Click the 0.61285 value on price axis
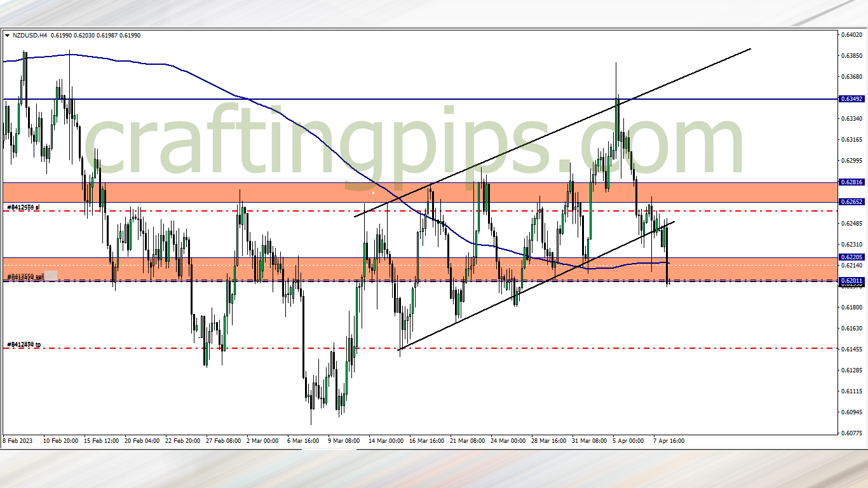Screen dimensions: 868x488 coord(851,370)
